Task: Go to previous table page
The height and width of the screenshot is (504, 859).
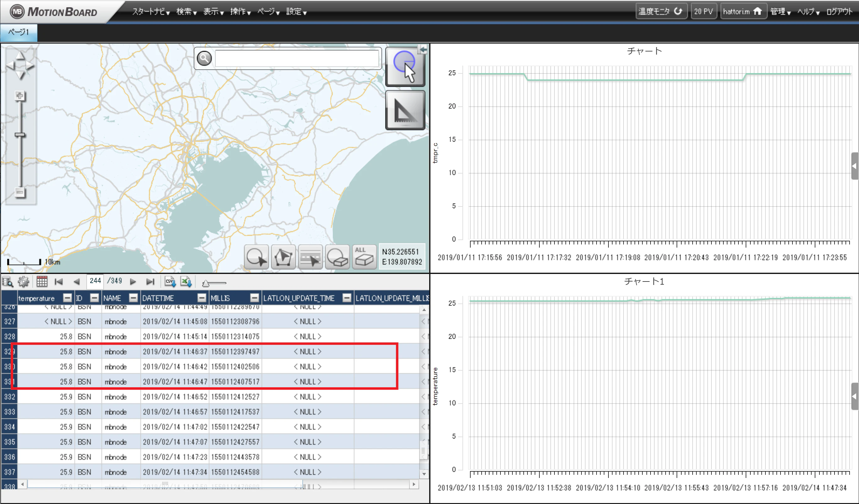Action: coord(76,282)
